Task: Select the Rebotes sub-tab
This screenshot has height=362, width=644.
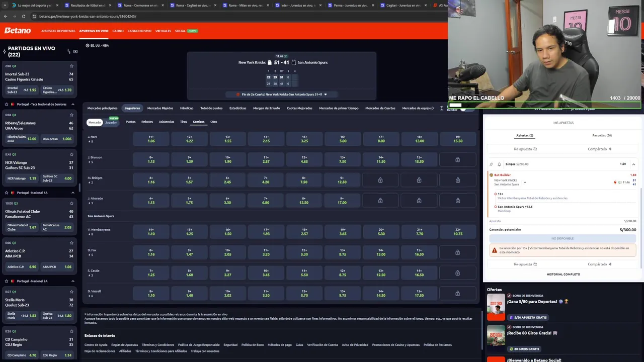Action: [x=147, y=122]
